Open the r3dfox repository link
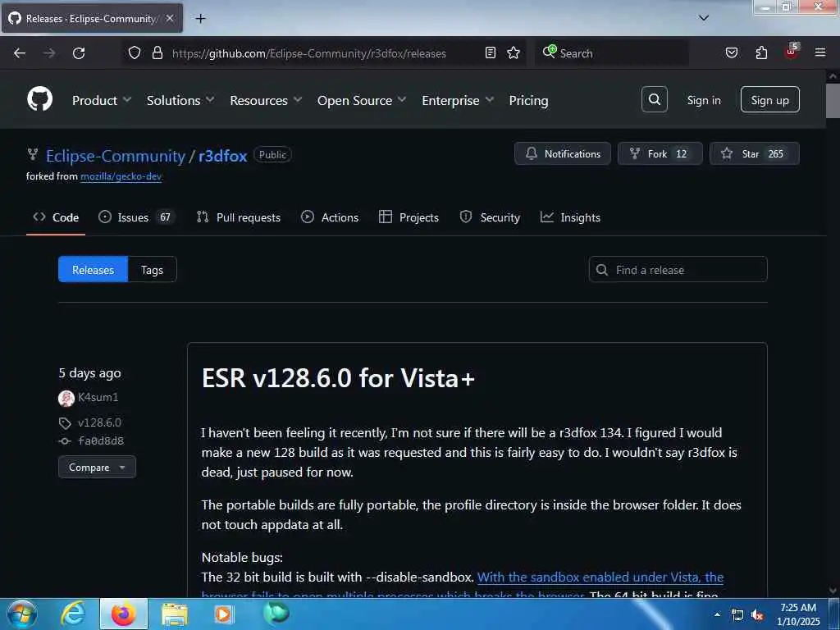The width and height of the screenshot is (840, 630). click(x=223, y=156)
